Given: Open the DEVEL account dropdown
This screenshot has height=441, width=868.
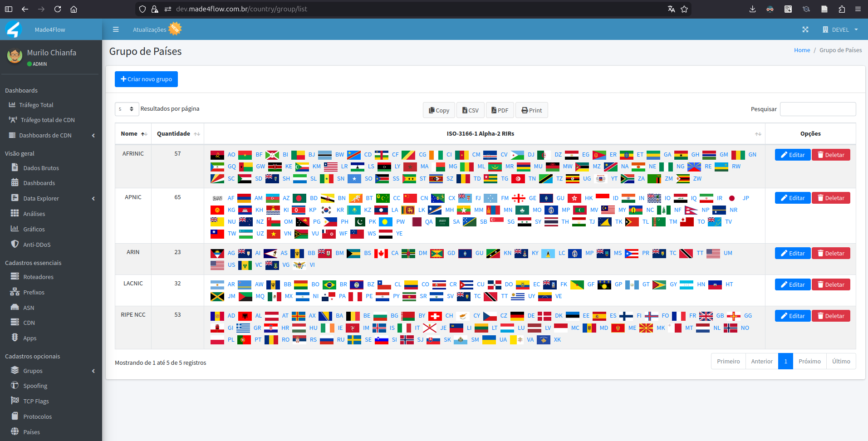Looking at the screenshot, I should tap(840, 29).
